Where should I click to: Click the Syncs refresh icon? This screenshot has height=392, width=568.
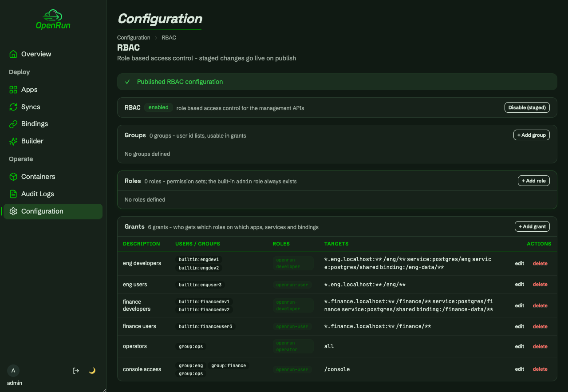coord(13,107)
